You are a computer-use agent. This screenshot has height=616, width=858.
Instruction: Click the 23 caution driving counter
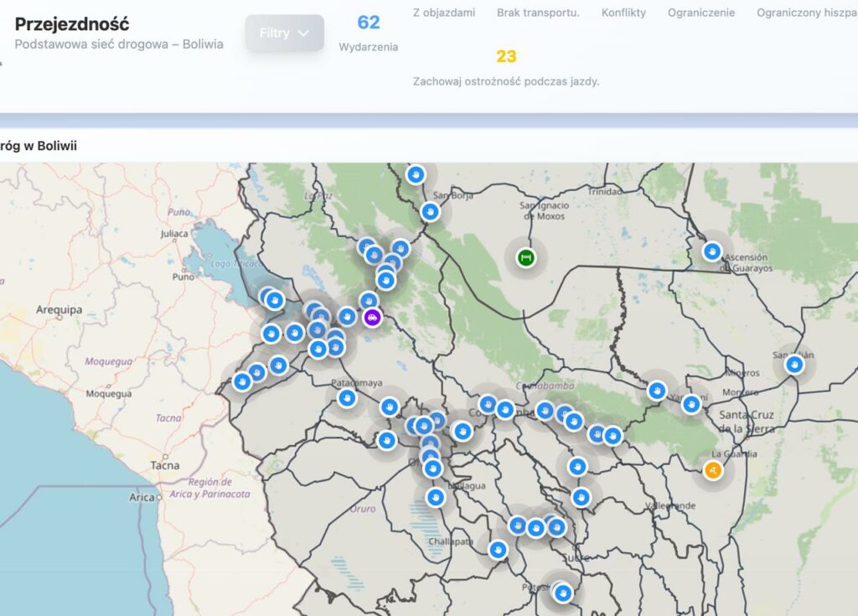[x=506, y=56]
